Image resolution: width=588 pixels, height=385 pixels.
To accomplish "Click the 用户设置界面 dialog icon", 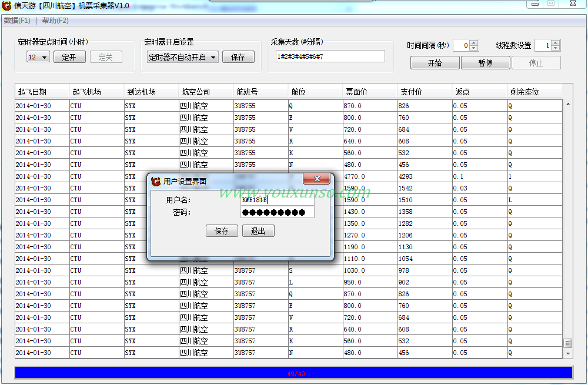I will (x=156, y=181).
